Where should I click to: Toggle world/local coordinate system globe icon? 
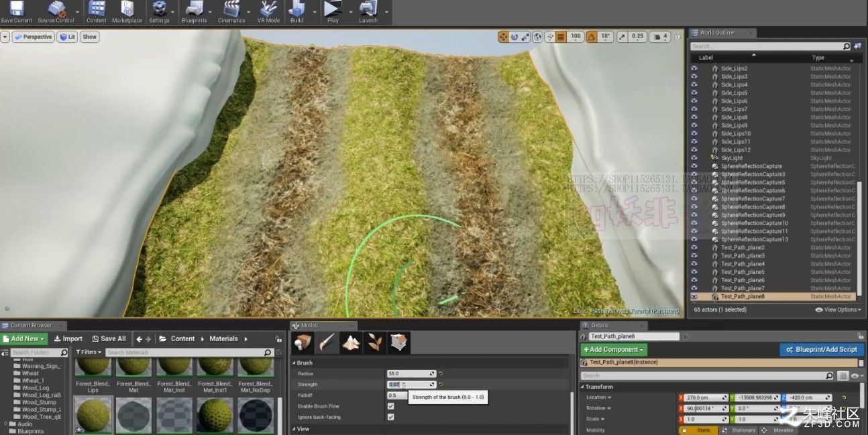[538, 37]
